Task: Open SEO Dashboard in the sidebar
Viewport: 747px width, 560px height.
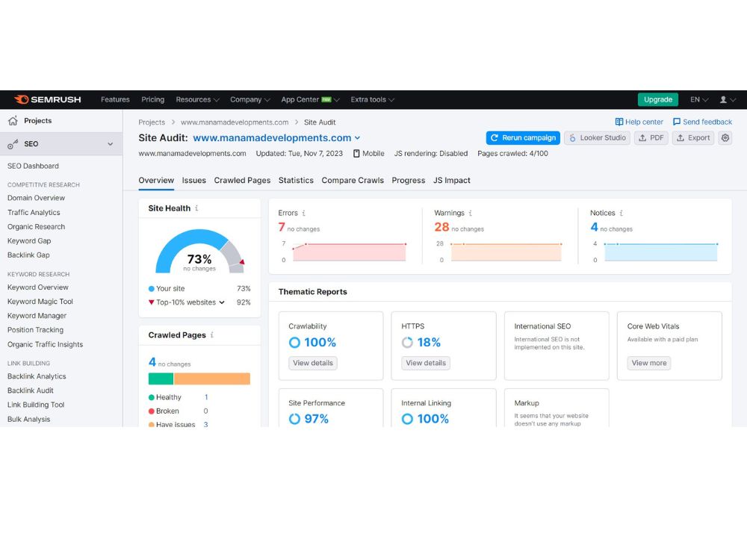Action: click(x=33, y=167)
